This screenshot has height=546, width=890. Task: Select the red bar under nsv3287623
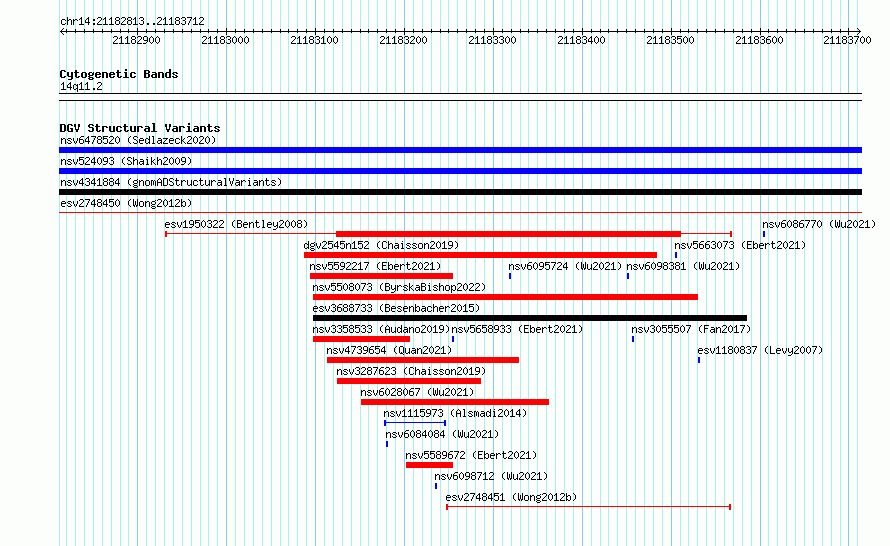409,381
